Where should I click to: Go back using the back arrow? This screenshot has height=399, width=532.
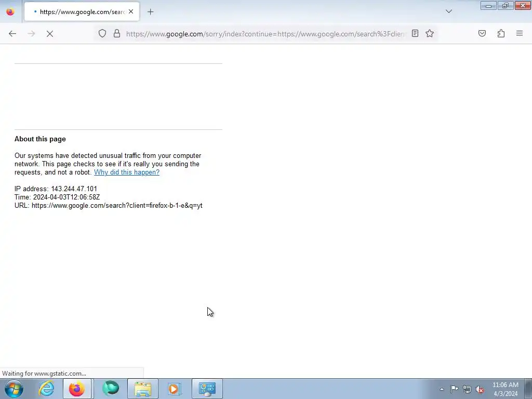tap(12, 34)
